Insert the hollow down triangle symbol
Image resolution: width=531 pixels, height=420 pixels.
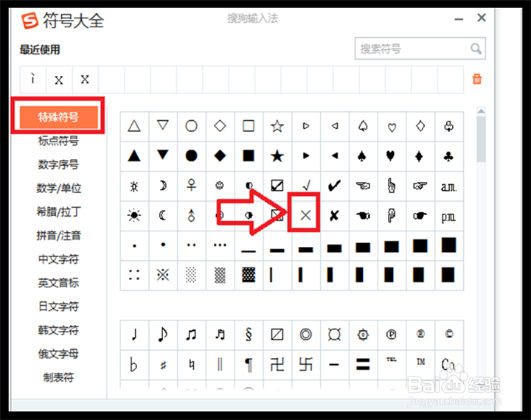click(x=163, y=126)
